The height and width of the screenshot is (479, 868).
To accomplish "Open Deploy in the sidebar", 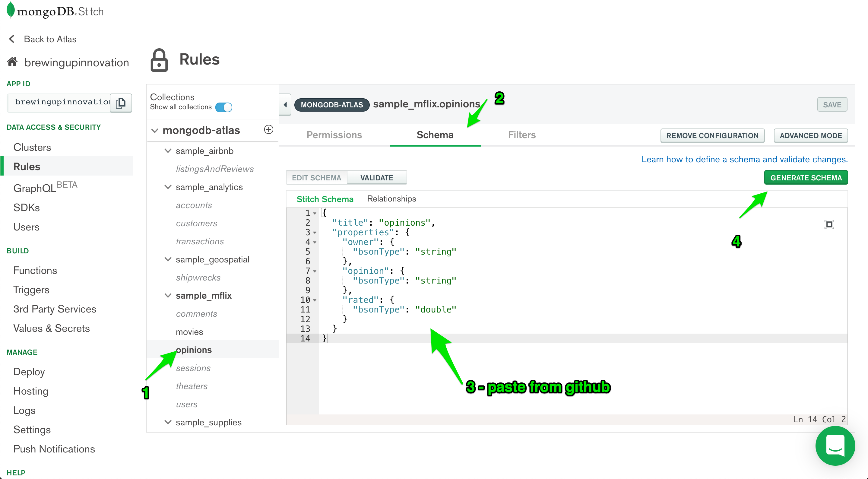I will (29, 372).
